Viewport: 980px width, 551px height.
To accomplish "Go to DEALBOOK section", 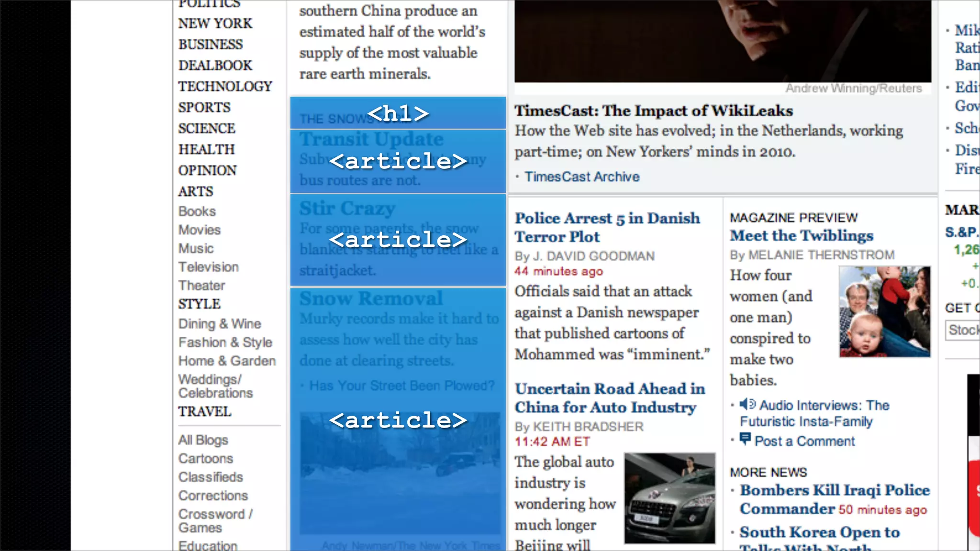I will pyautogui.click(x=215, y=66).
